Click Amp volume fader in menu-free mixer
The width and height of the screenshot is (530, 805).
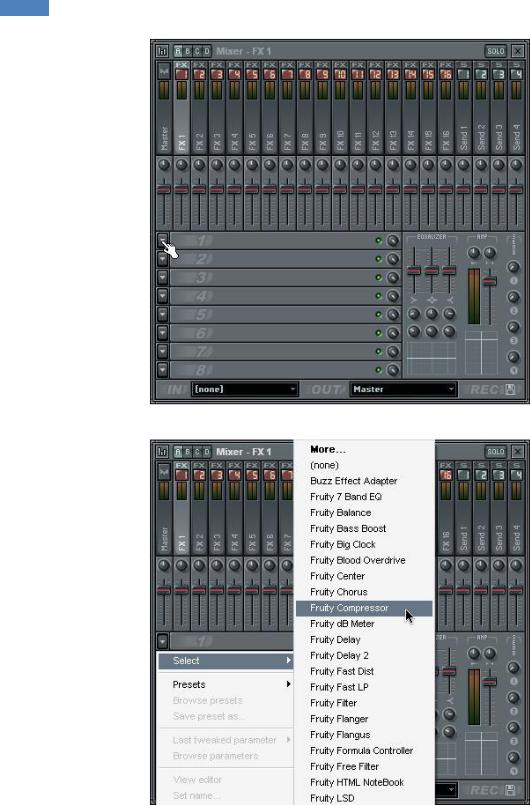(x=490, y=281)
